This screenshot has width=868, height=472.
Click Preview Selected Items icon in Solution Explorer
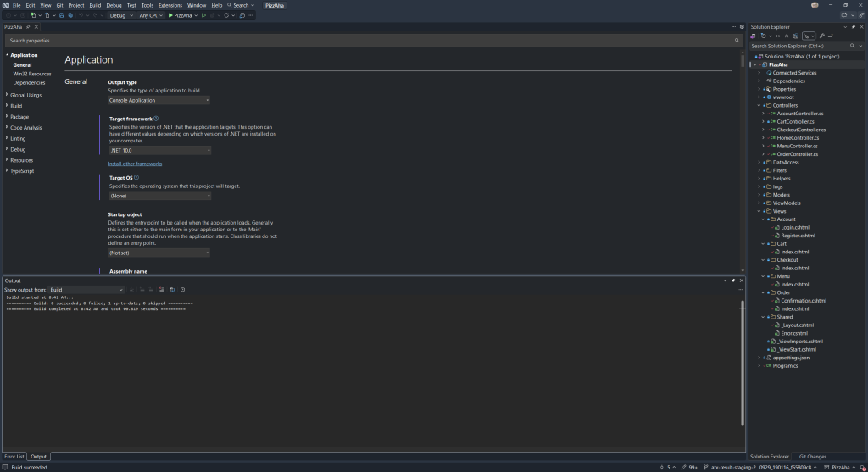click(x=831, y=36)
